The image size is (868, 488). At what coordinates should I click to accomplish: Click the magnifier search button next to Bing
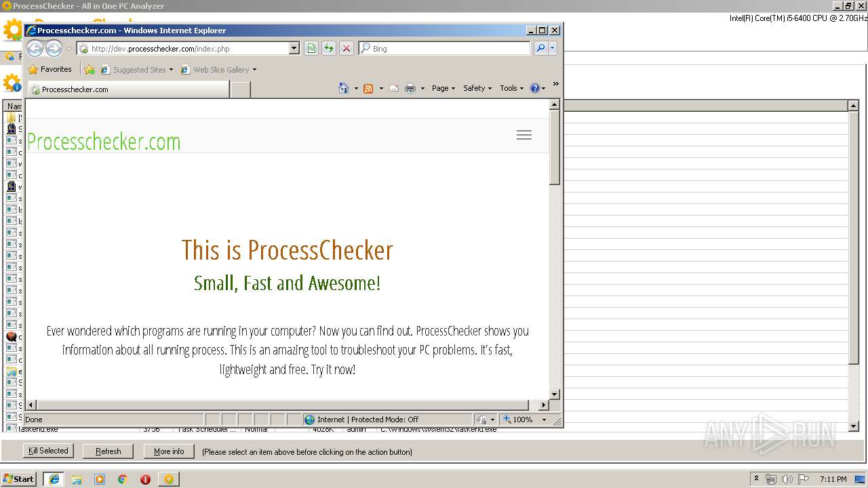[x=540, y=48]
